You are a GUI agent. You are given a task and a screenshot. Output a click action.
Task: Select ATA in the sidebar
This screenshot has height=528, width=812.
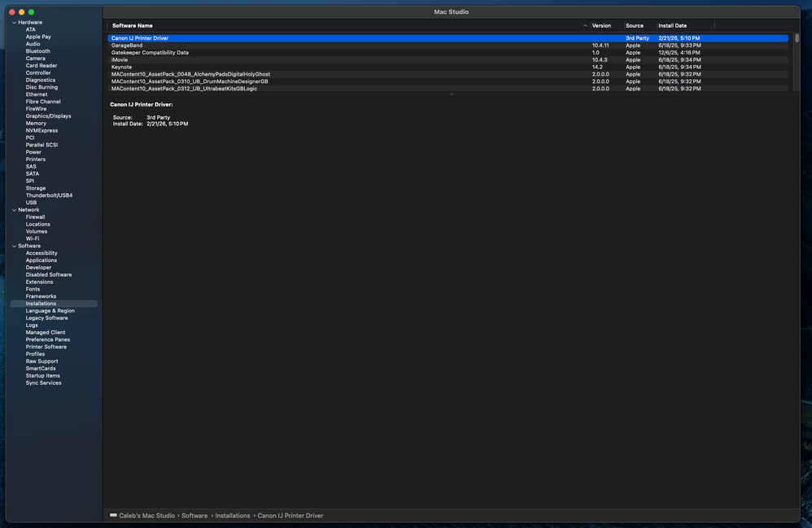[31, 29]
